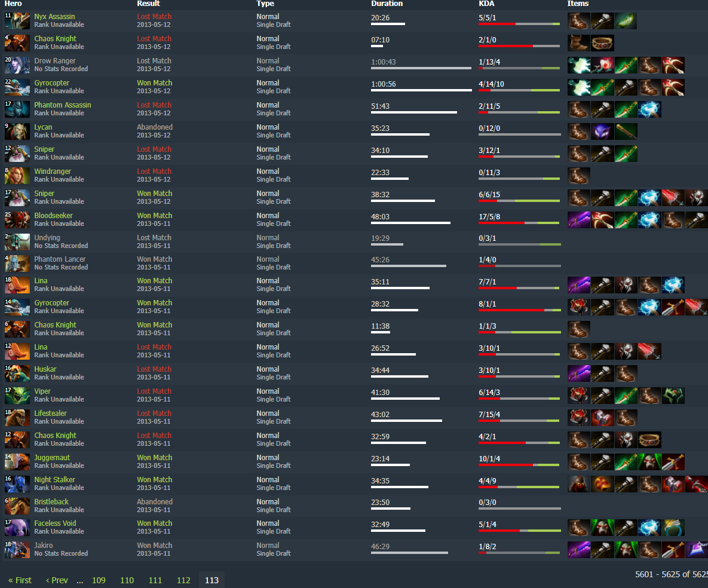
Task: Click the Night Stalker hero portrait
Action: pos(17,484)
